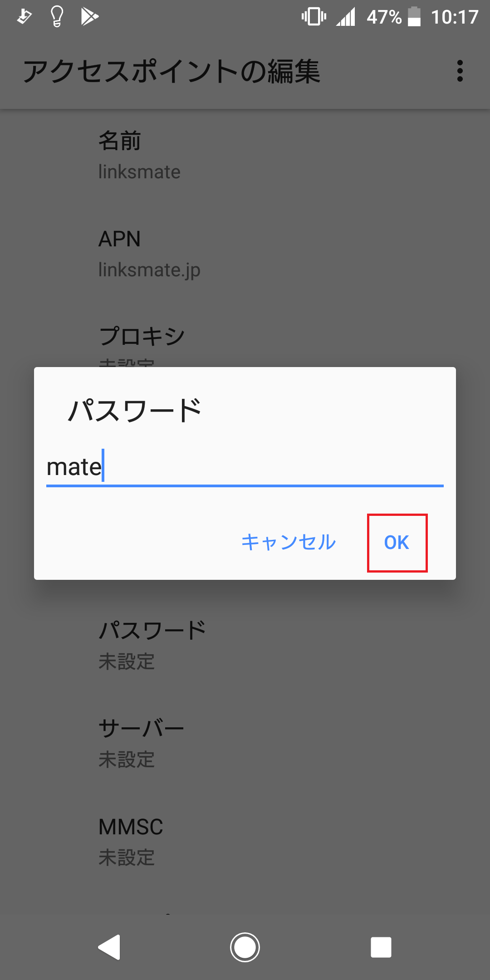Viewport: 490px width, 980px height.
Task: Tap the キャンセル button
Action: tap(289, 543)
